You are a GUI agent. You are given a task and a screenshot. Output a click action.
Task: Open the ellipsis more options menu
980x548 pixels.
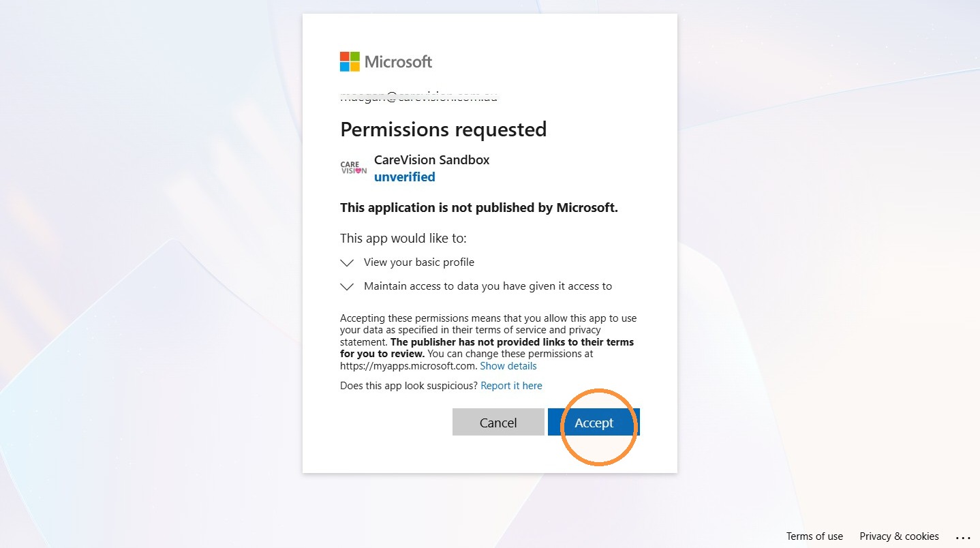[x=962, y=537]
